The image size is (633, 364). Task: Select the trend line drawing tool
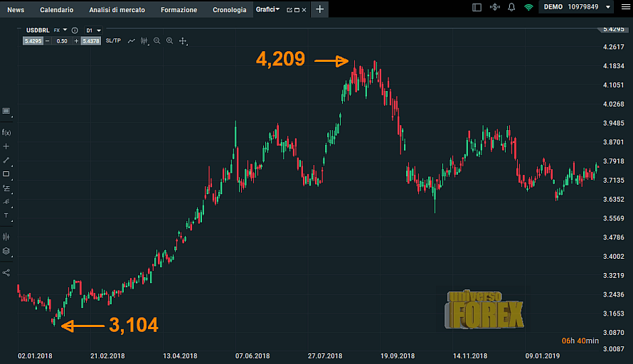pyautogui.click(x=6, y=160)
